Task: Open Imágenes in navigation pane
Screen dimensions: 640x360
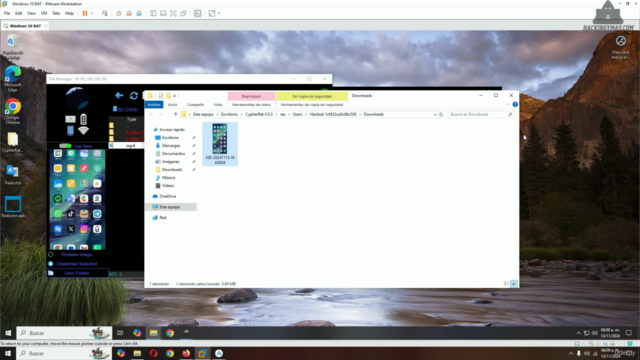Action: [x=170, y=162]
